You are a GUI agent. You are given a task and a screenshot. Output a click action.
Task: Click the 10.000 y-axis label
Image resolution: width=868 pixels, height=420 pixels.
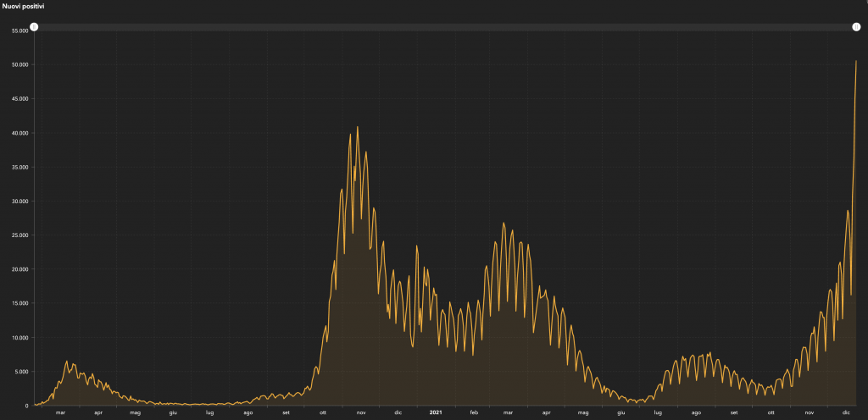[x=19, y=338]
